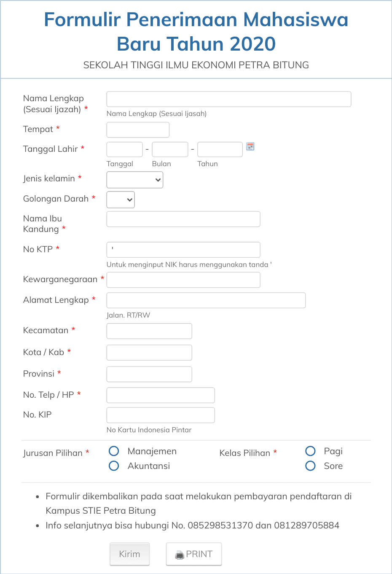Focus the No. KIP input field
392x574 pixels.
[160, 415]
